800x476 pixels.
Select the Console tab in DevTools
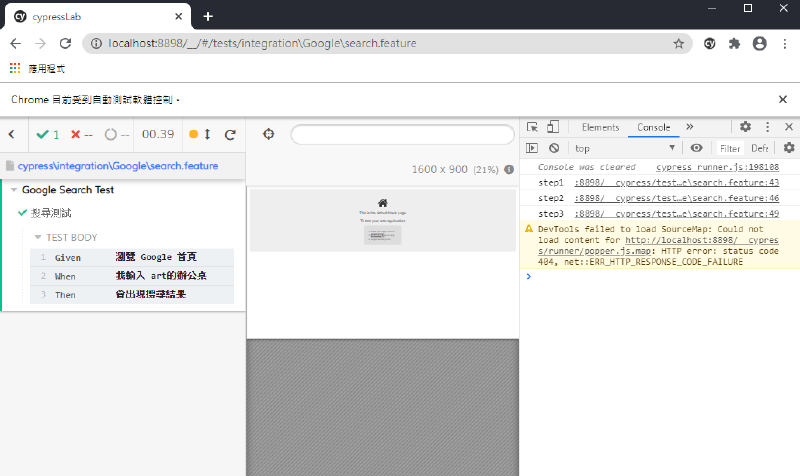click(654, 127)
